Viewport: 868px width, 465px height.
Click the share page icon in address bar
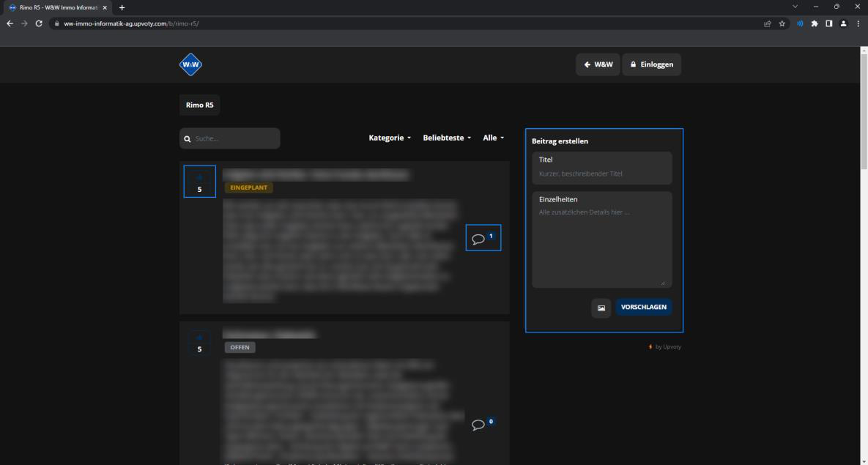point(767,24)
